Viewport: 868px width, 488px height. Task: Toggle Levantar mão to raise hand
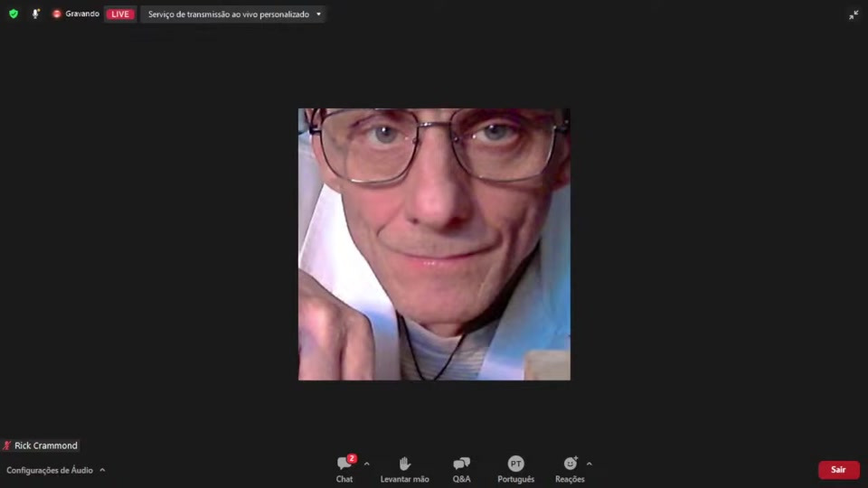coord(404,468)
